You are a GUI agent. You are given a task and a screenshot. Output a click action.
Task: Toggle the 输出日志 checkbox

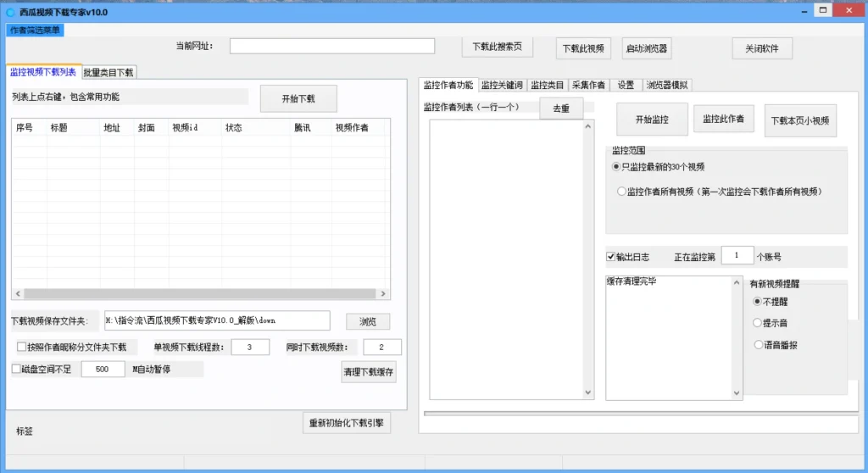pyautogui.click(x=610, y=257)
